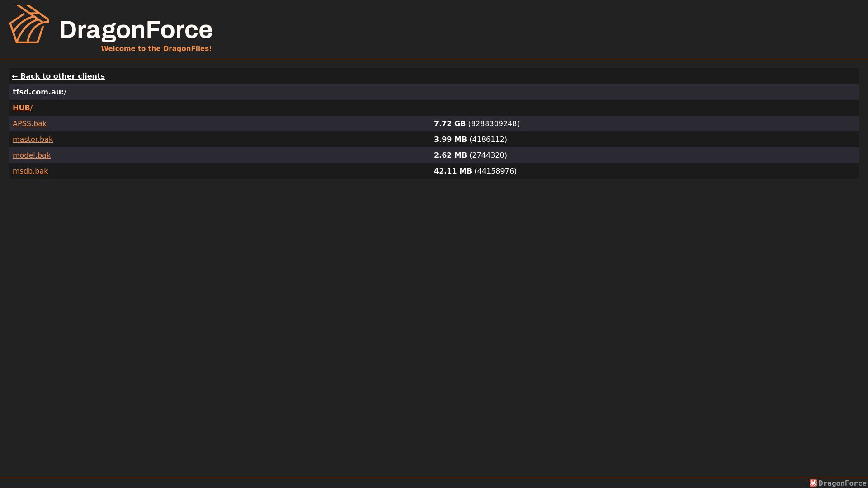The height and width of the screenshot is (488, 868).
Task: Click the tfsd.com.au:/ path breadcrumb
Action: 39,92
